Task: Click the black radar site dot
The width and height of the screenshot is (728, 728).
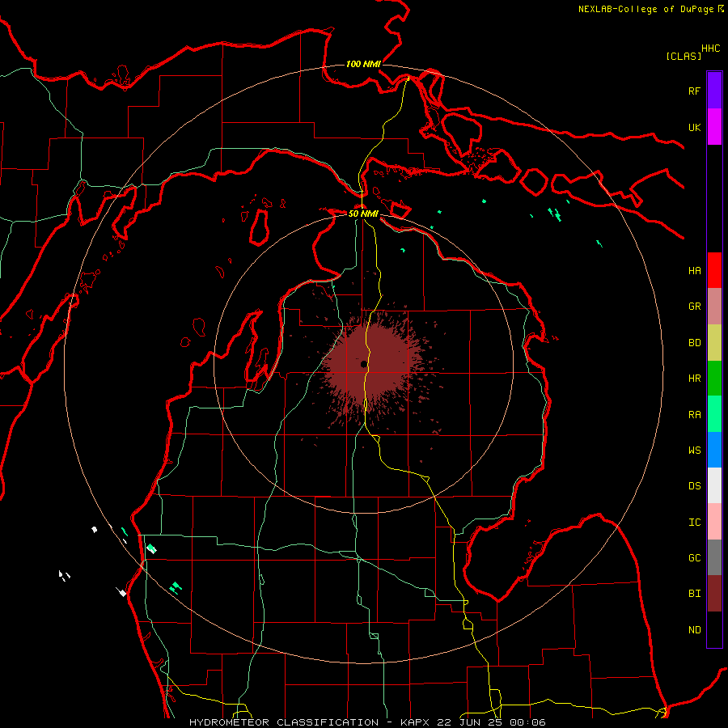Action: pos(363,364)
